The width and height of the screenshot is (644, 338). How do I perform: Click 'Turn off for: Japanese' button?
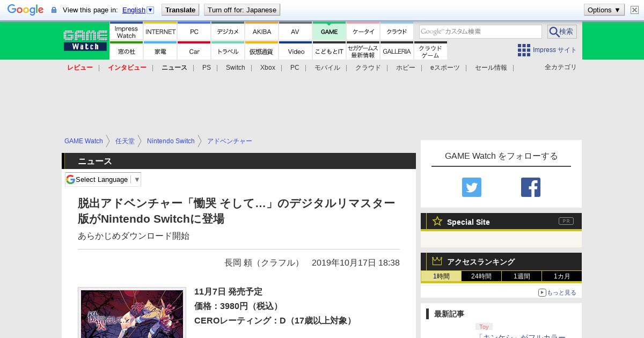pyautogui.click(x=242, y=10)
